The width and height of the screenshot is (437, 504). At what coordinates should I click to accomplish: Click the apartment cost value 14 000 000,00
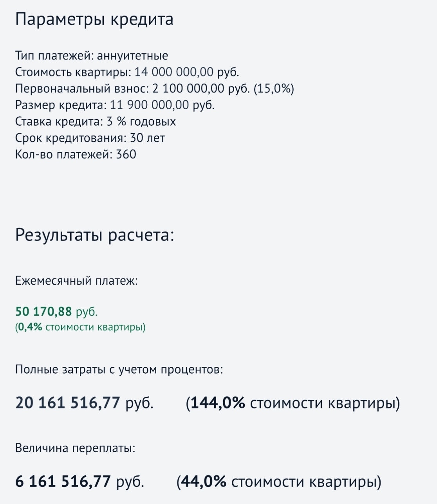click(174, 72)
